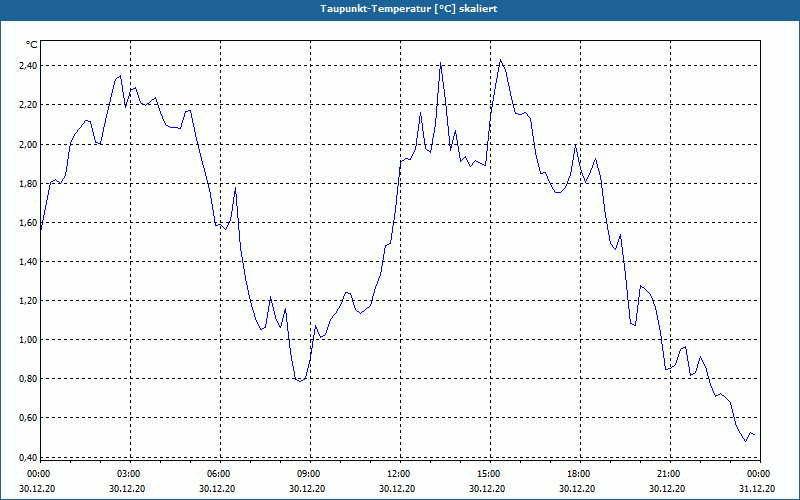This screenshot has height=500, width=800.
Task: Click the "30.12.20" date below 12:00
Action: [397, 489]
